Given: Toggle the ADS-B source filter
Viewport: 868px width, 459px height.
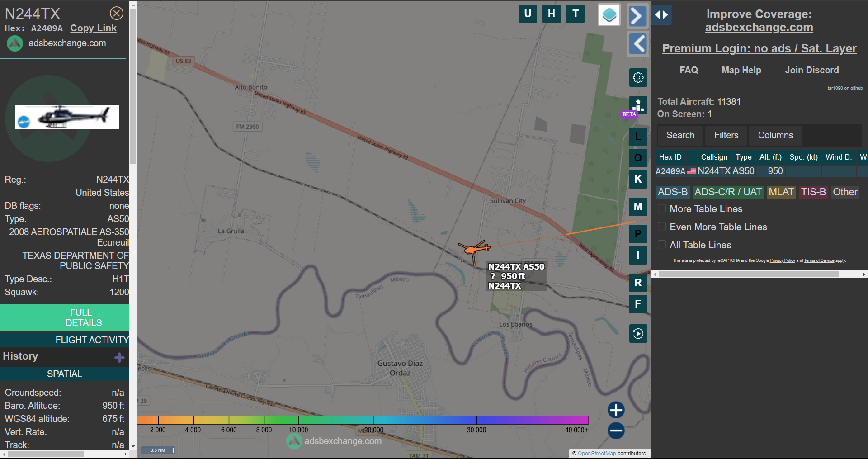Looking at the screenshot, I should (x=673, y=192).
